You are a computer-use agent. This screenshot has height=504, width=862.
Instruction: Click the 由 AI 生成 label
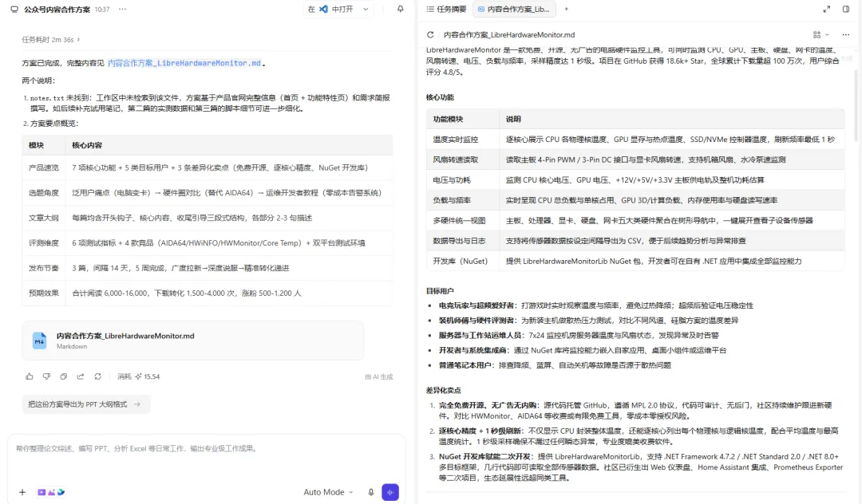(379, 376)
